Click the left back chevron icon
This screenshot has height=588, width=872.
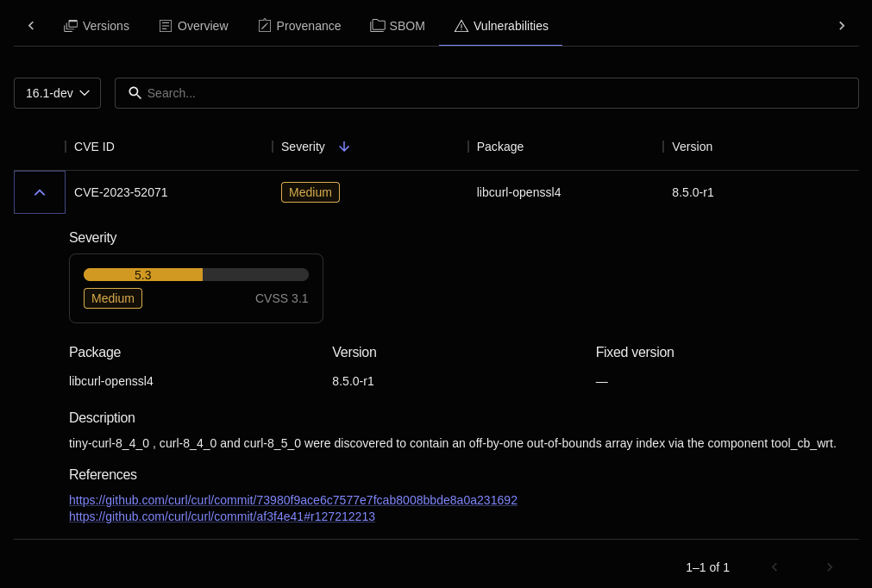coord(30,25)
